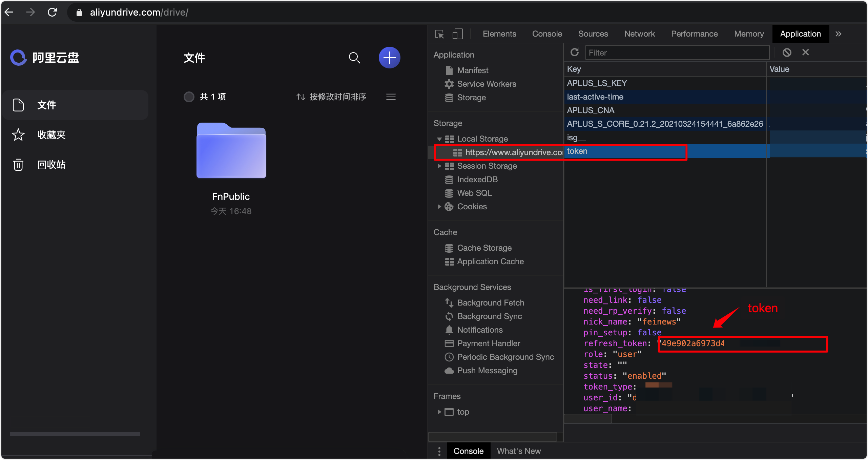Viewport: 868px width, 460px height.
Task: Clear all storage with the block icon
Action: (787, 52)
